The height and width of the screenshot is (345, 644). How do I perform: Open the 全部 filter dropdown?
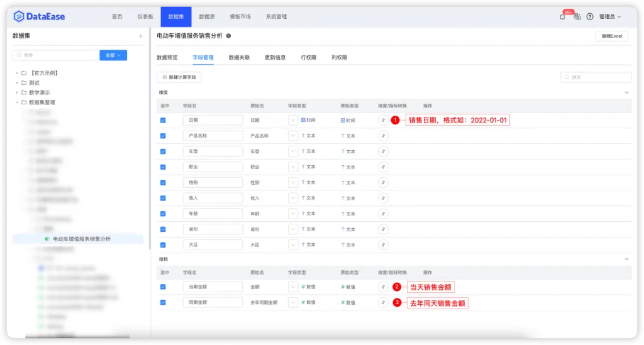[x=113, y=55]
